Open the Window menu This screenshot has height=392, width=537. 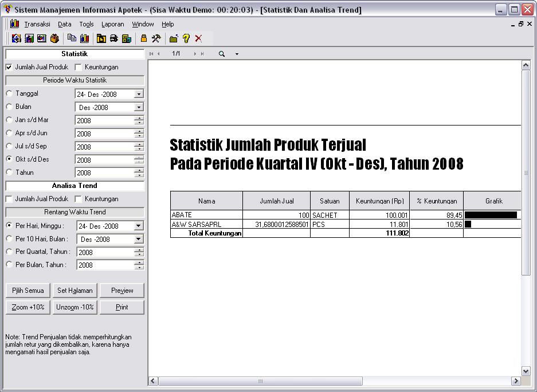pyautogui.click(x=143, y=24)
